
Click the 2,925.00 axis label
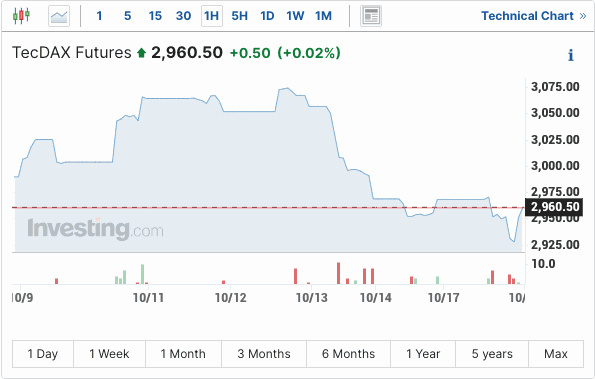(555, 245)
